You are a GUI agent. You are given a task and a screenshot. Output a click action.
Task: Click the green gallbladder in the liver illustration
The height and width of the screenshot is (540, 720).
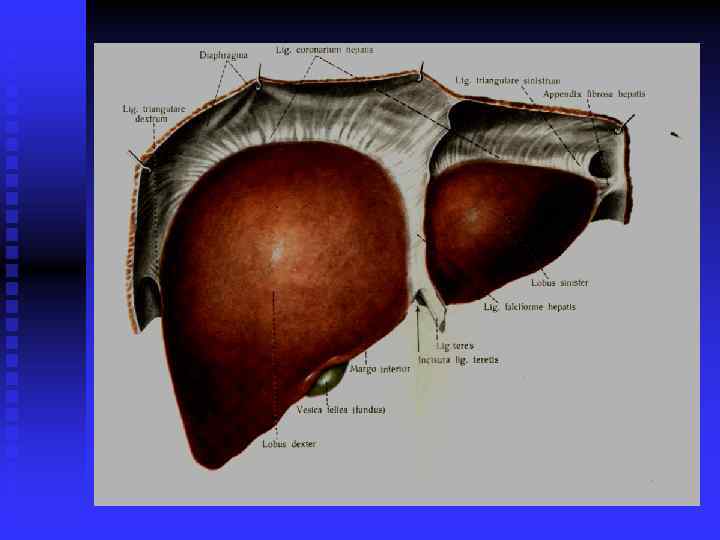pyautogui.click(x=328, y=379)
